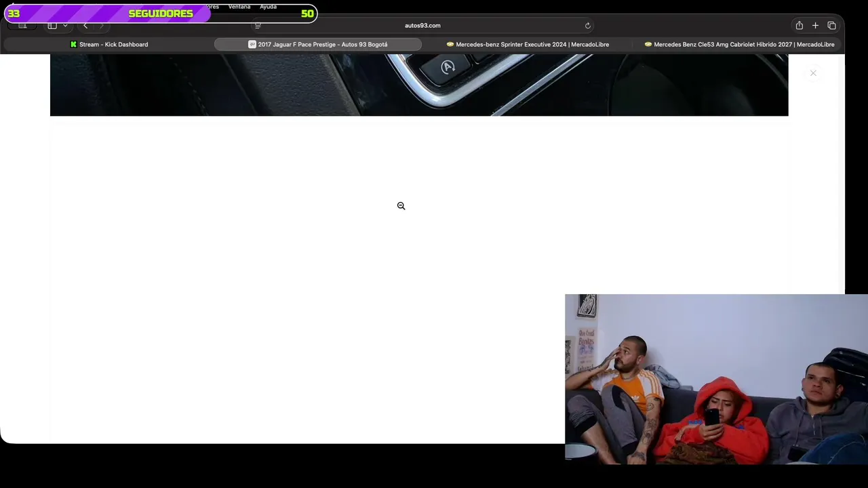
Task: Open a new tab with plus icon
Action: pos(816,26)
